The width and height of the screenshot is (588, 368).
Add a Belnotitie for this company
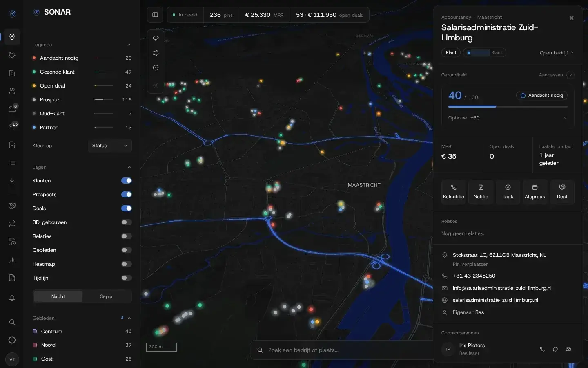(453, 192)
